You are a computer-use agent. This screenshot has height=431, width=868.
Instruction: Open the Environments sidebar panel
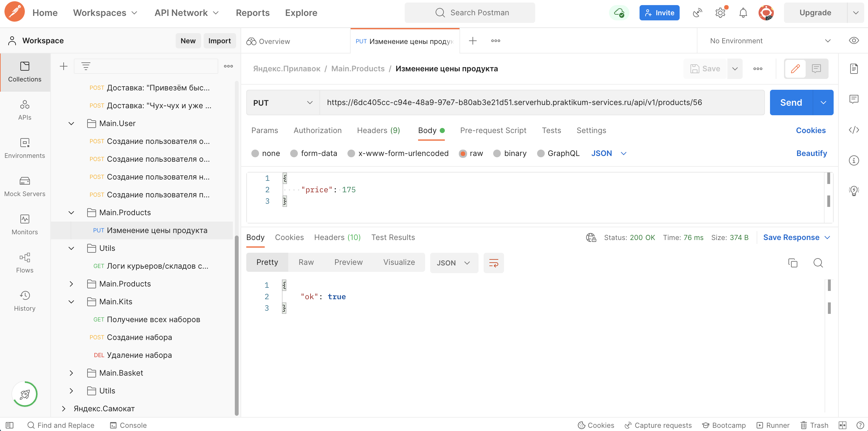pyautogui.click(x=24, y=148)
